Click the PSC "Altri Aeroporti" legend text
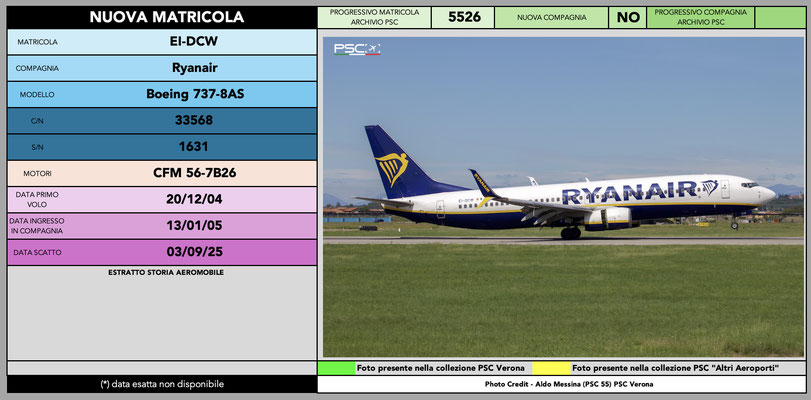 point(675,368)
